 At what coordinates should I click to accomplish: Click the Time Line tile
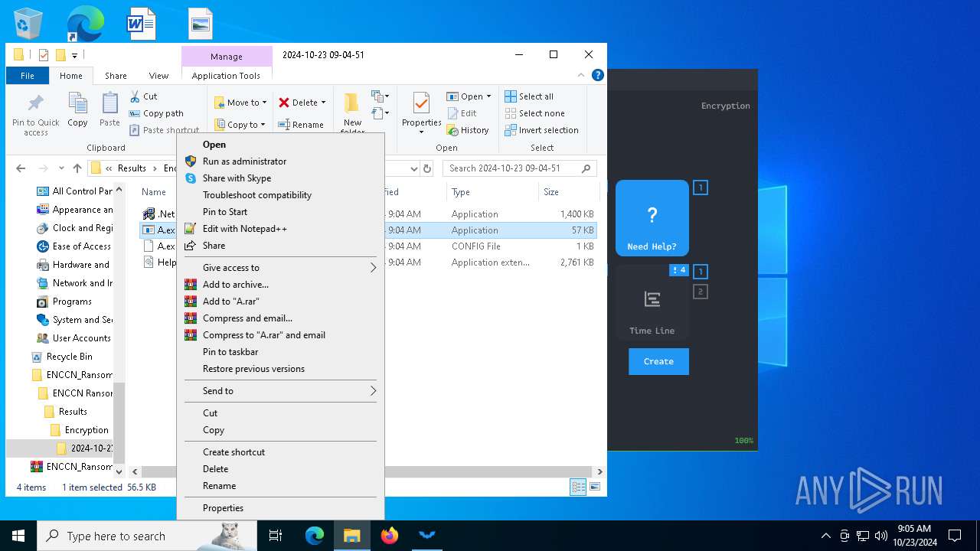(x=652, y=302)
